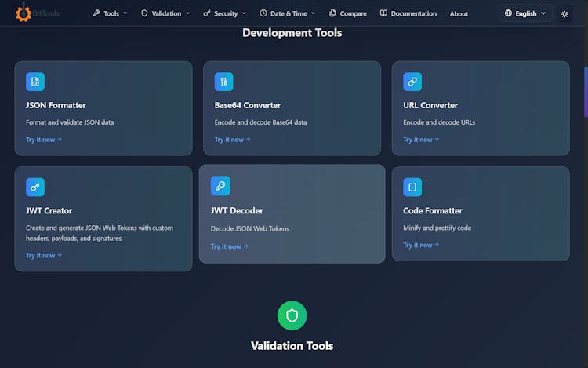Screen dimensions: 588x368
Task: Click the JWT Decoder key icon
Action: (220, 186)
